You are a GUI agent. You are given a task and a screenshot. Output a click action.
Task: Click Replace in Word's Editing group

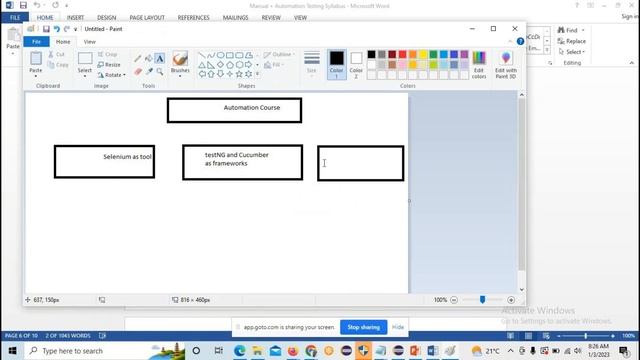coord(571,41)
